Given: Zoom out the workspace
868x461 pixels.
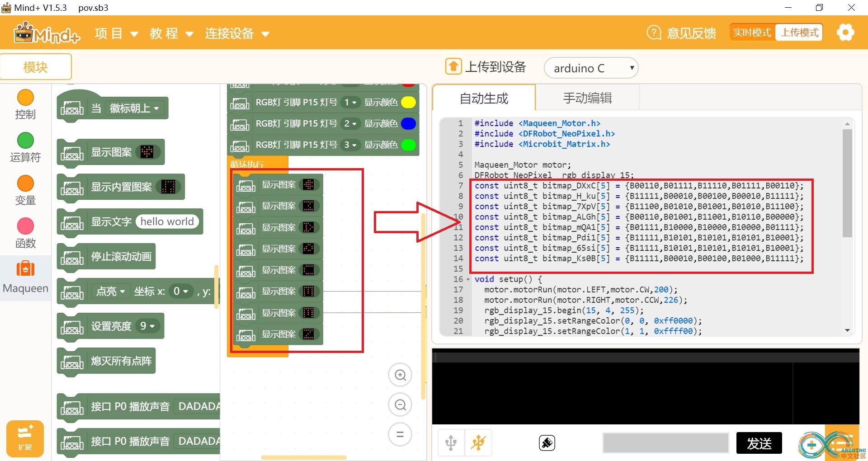Looking at the screenshot, I should (x=400, y=405).
